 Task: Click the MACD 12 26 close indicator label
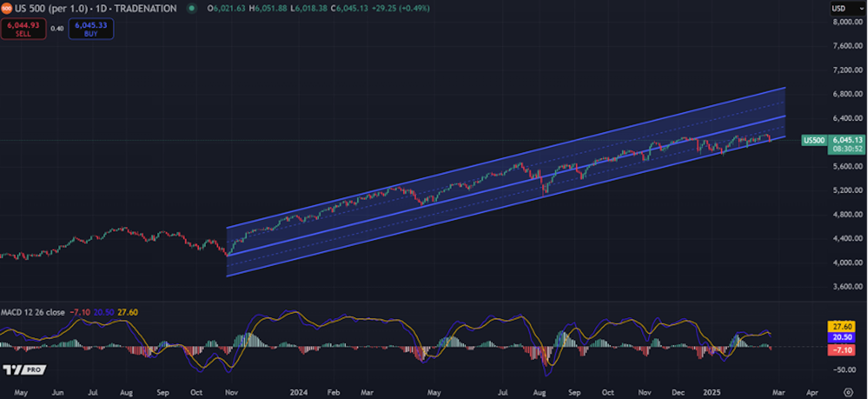pyautogui.click(x=32, y=312)
